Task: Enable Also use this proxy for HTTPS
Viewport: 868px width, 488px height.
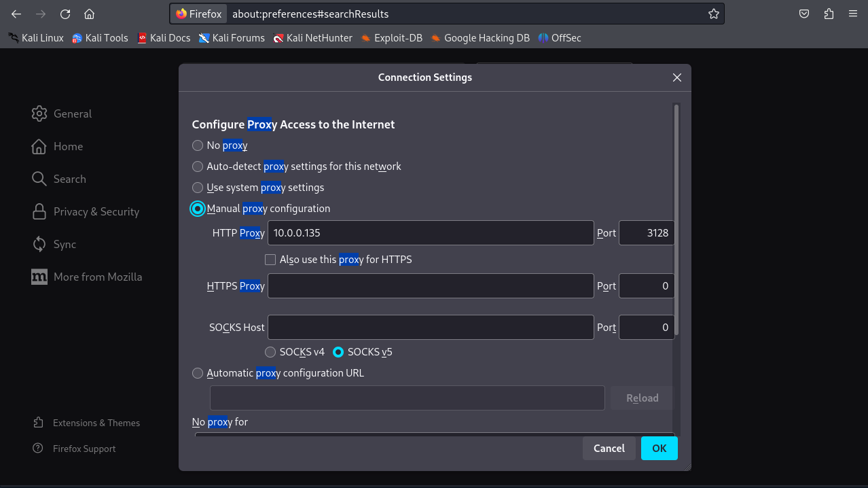Action: point(270,260)
